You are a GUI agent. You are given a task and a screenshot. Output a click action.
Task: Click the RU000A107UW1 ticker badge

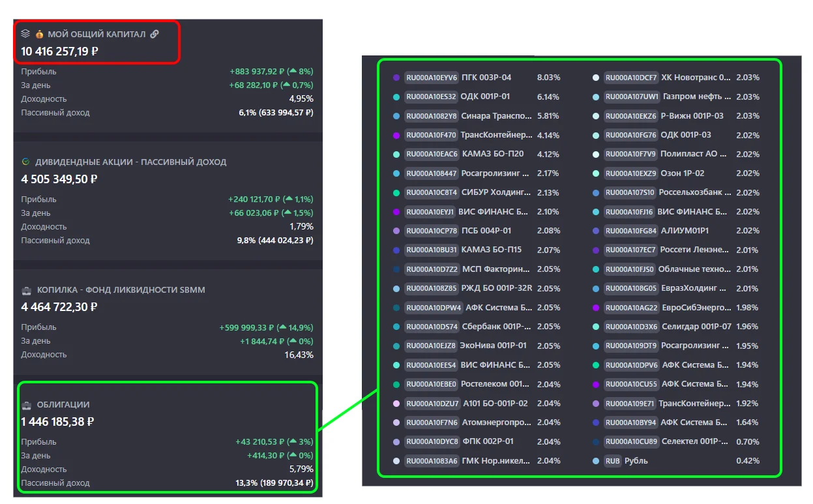click(631, 96)
